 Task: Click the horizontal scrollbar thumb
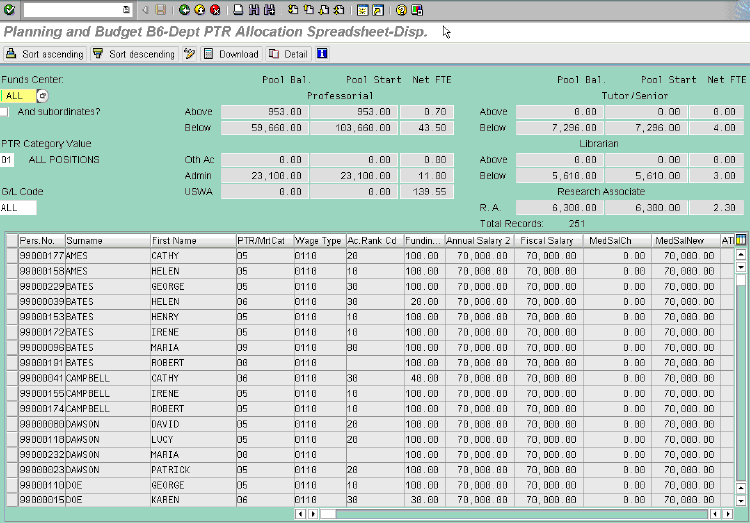tap(328, 514)
